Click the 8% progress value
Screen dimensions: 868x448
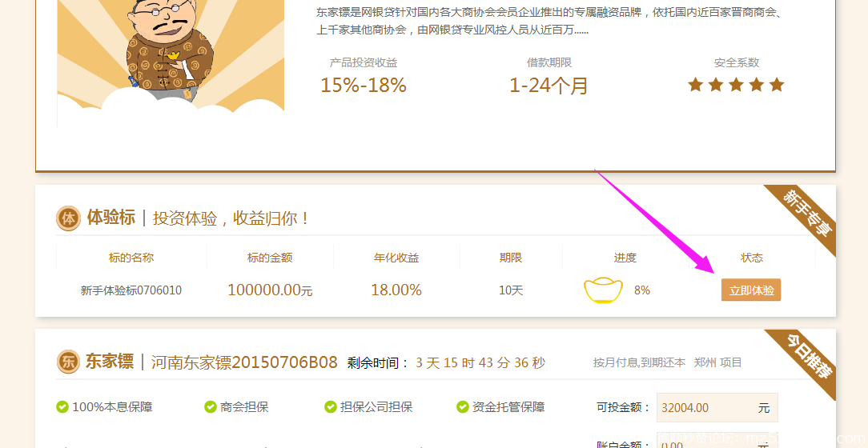click(642, 290)
